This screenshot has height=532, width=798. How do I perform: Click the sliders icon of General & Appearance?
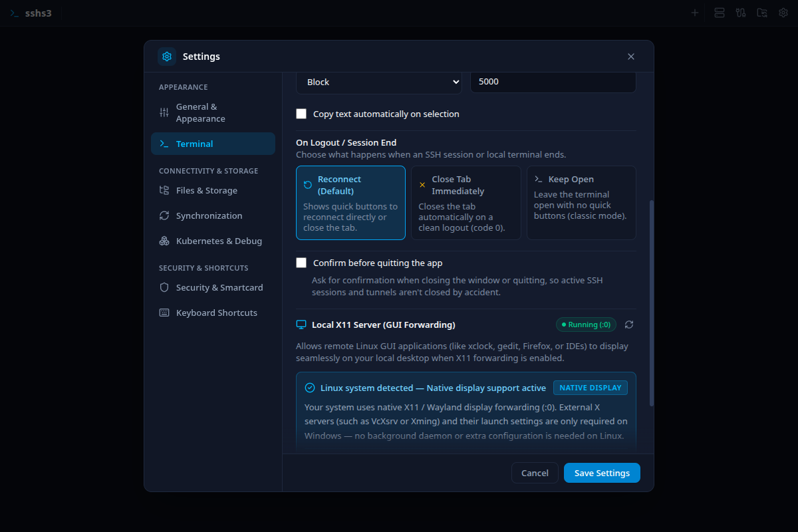[x=164, y=112]
